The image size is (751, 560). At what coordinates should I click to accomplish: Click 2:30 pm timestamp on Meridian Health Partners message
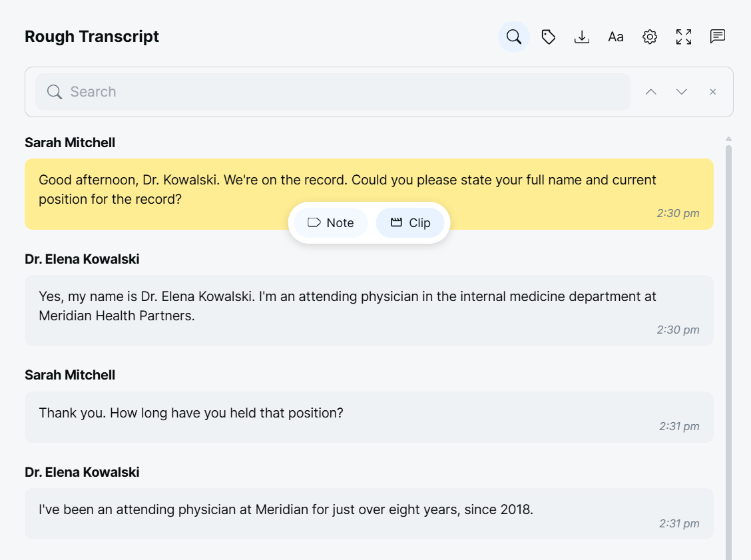(x=678, y=330)
